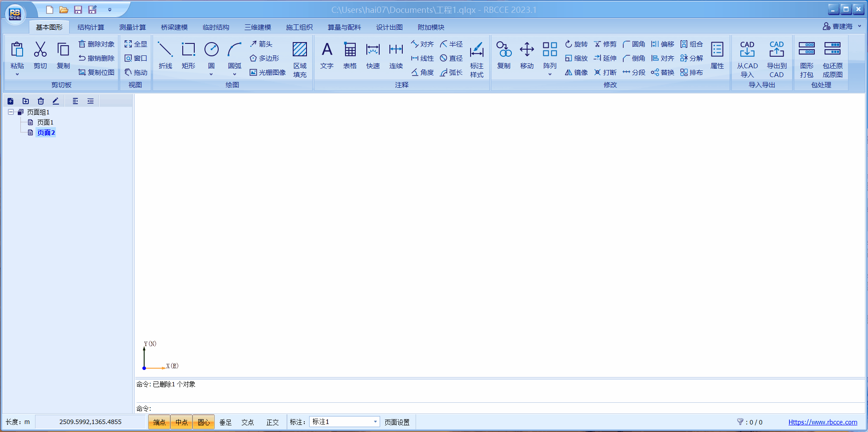This screenshot has height=432, width=868.
Task: Open 从CAD导入 import from CAD
Action: point(747,58)
